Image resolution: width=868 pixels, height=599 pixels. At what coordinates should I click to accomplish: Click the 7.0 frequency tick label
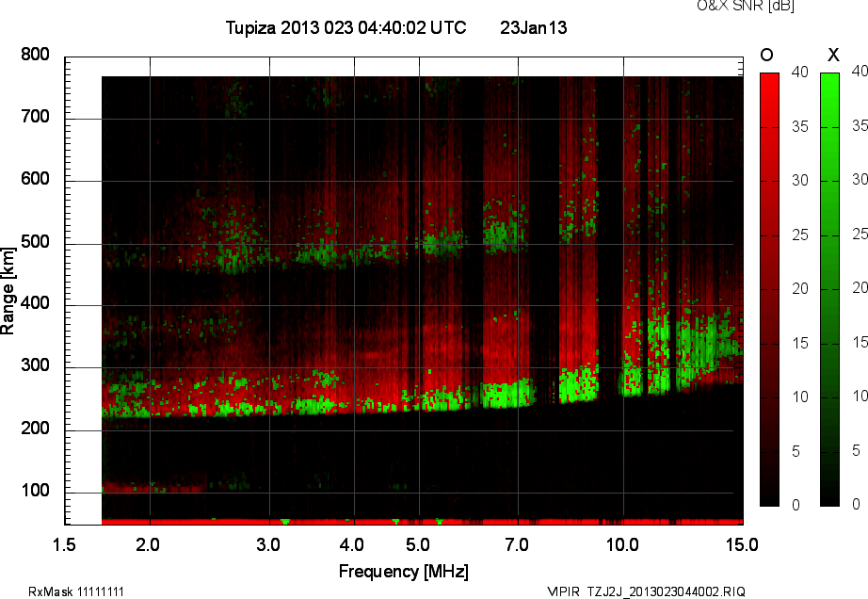coord(517,544)
